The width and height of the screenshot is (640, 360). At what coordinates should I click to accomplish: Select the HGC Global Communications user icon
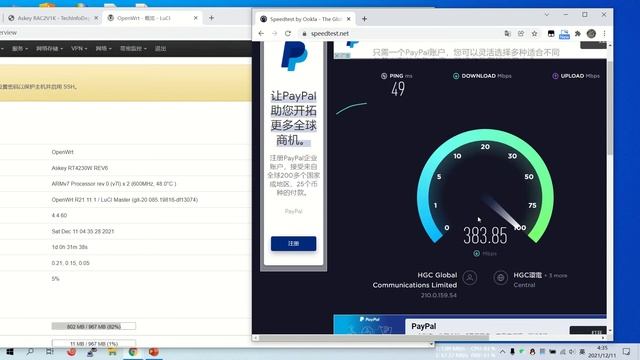(x=470, y=278)
